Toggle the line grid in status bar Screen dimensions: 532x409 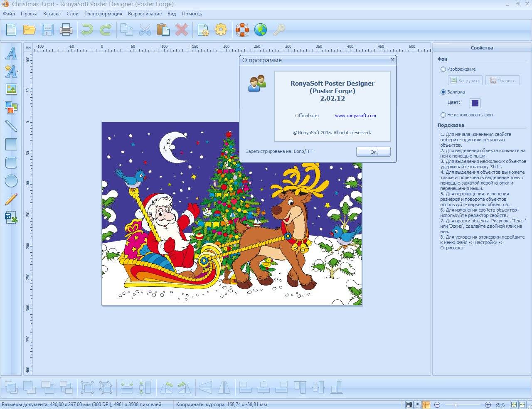409,404
